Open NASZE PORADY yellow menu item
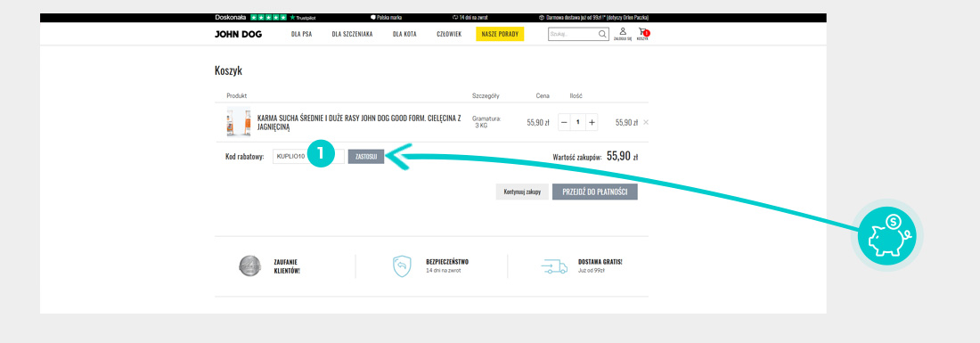The height and width of the screenshot is (343, 980). tap(500, 35)
